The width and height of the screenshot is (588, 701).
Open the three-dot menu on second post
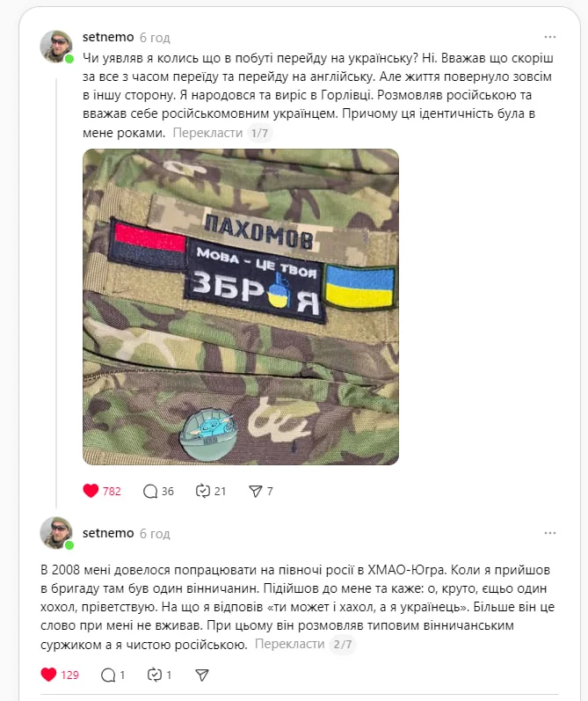[550, 533]
